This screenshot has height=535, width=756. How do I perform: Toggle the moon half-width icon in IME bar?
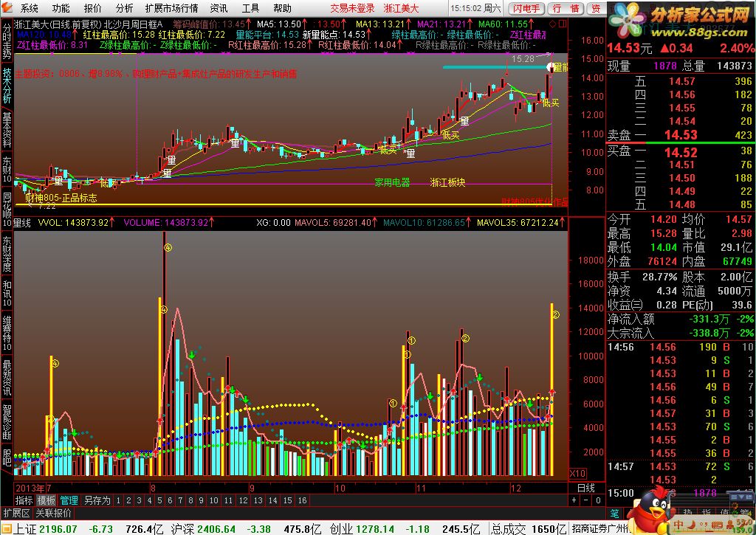[692, 525]
